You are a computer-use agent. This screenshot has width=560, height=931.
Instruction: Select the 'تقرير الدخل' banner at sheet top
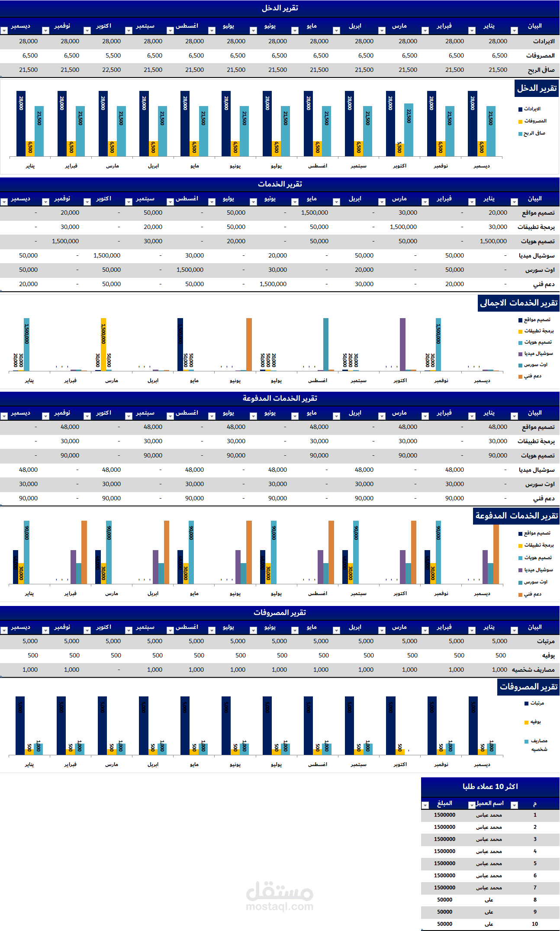[280, 8]
